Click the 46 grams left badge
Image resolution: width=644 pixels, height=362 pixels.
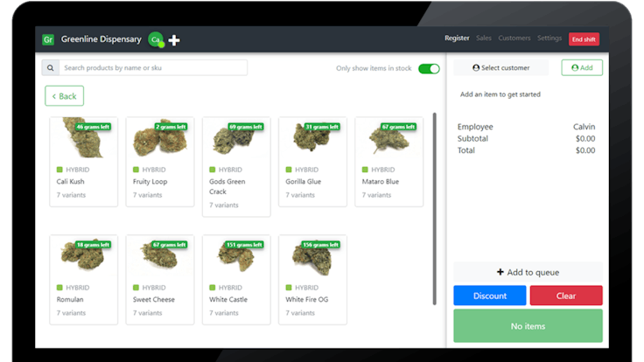tap(93, 127)
